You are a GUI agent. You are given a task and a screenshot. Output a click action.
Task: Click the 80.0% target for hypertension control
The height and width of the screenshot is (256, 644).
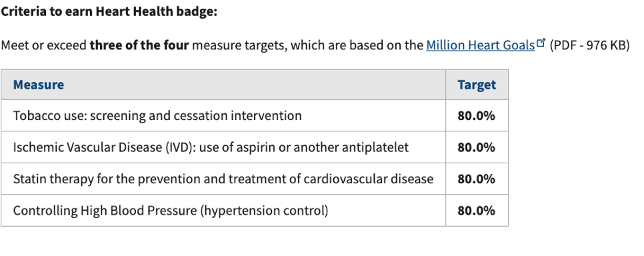pyautogui.click(x=477, y=211)
